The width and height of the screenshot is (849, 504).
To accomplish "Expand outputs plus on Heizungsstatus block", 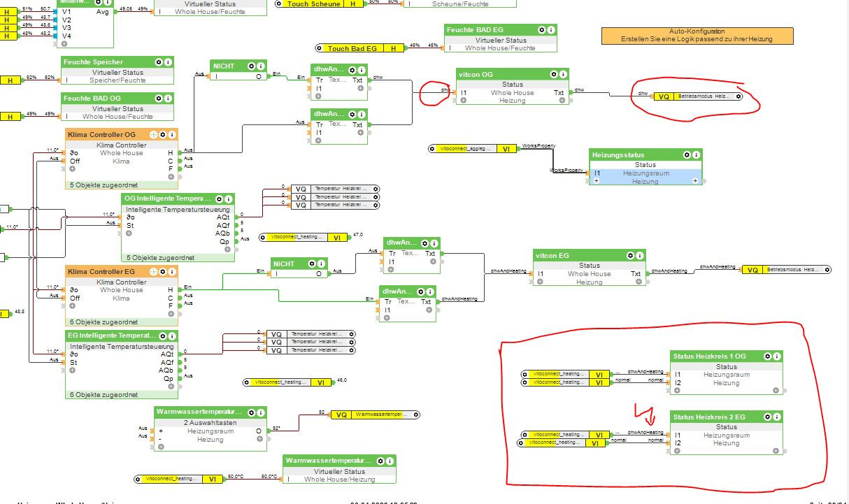I will click(x=695, y=181).
